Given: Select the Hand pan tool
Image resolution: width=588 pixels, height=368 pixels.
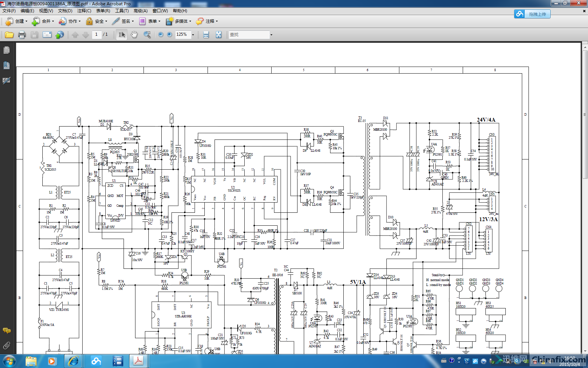Looking at the screenshot, I should coord(134,35).
